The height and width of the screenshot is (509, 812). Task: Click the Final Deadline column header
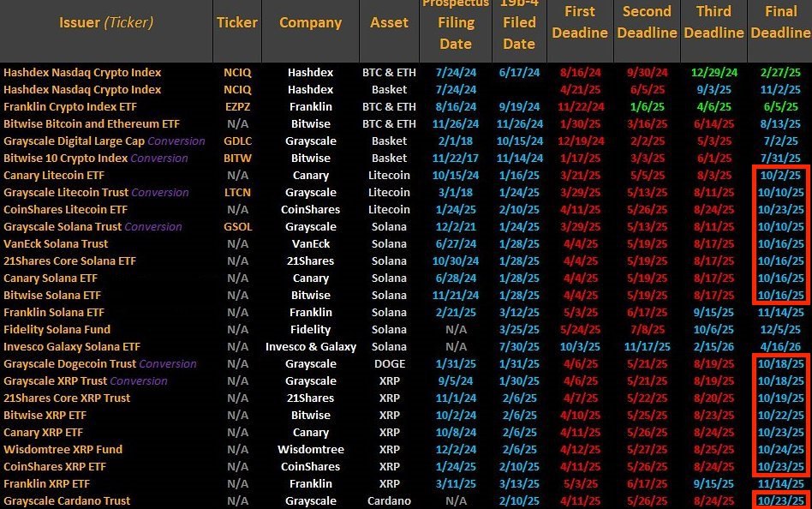click(x=780, y=22)
